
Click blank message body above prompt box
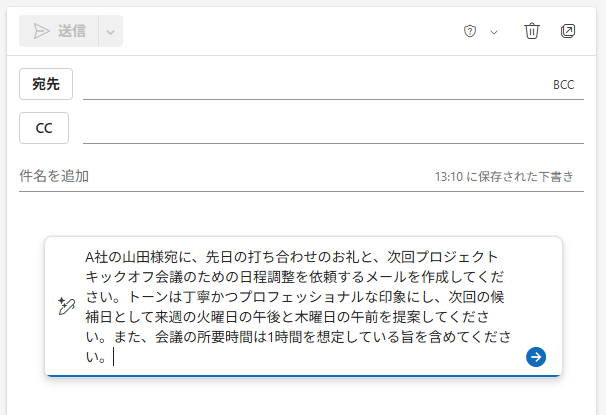click(301, 214)
